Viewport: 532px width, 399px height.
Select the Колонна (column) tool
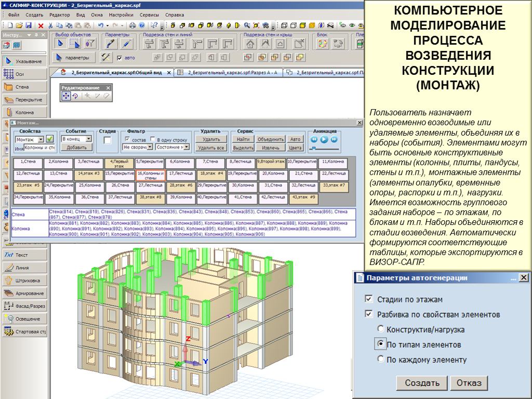point(24,112)
